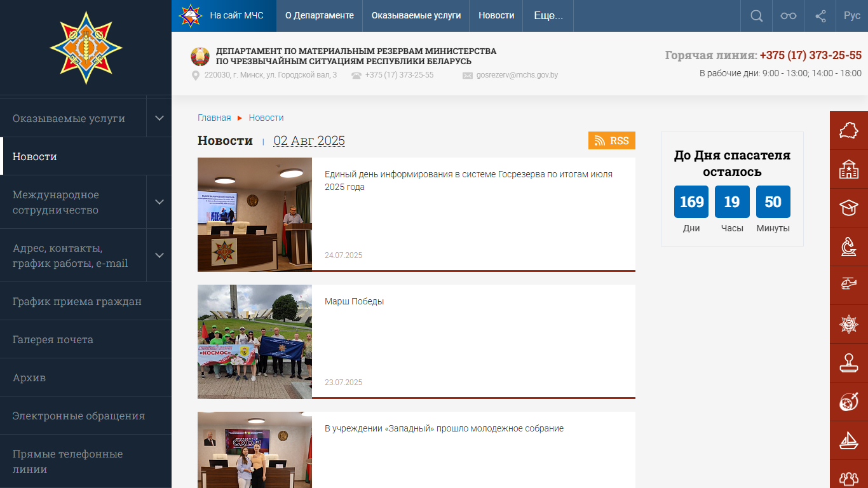Open Адрес, контакты, график работы, e-mail
The height and width of the screenshot is (488, 868).
click(73, 255)
